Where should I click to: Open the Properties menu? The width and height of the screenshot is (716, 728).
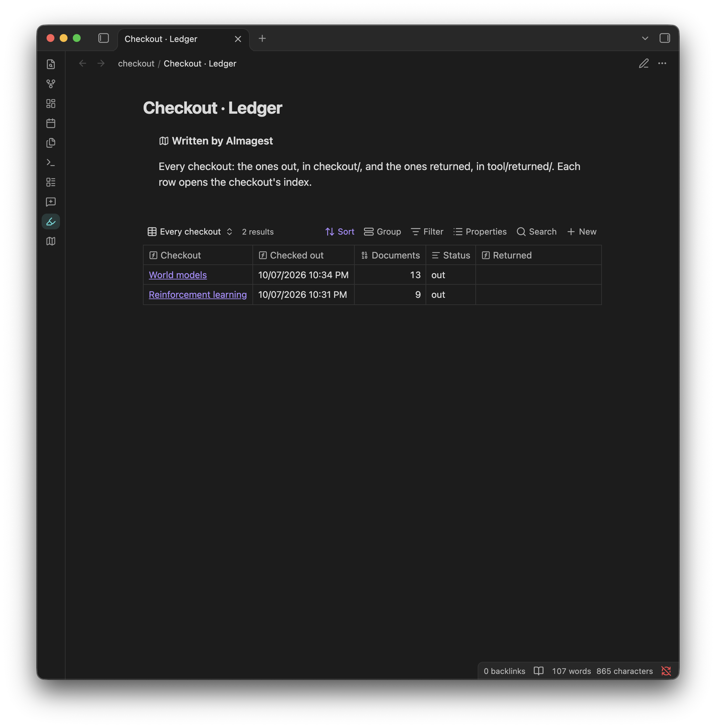pos(480,232)
